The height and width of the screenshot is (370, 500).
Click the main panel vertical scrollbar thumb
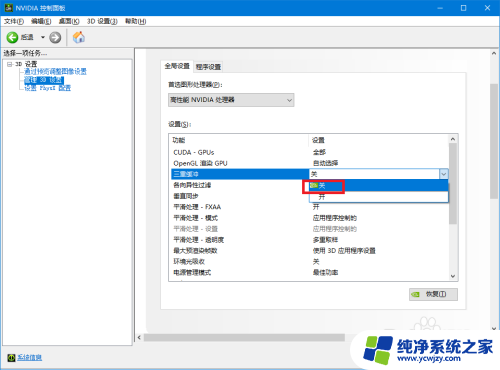[x=494, y=141]
